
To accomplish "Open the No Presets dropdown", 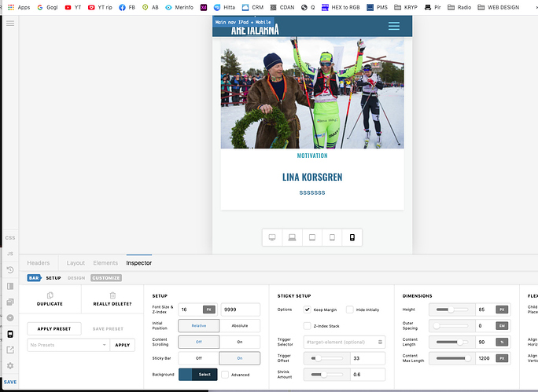I will [68, 345].
